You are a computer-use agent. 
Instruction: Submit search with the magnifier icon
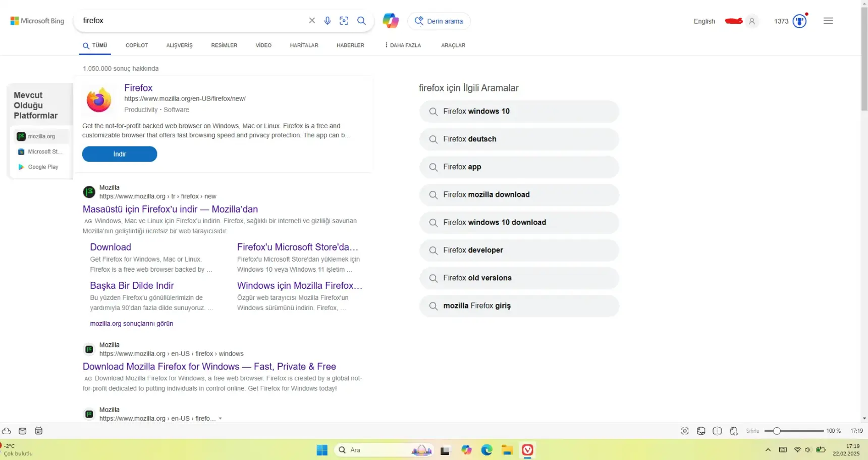(361, 21)
